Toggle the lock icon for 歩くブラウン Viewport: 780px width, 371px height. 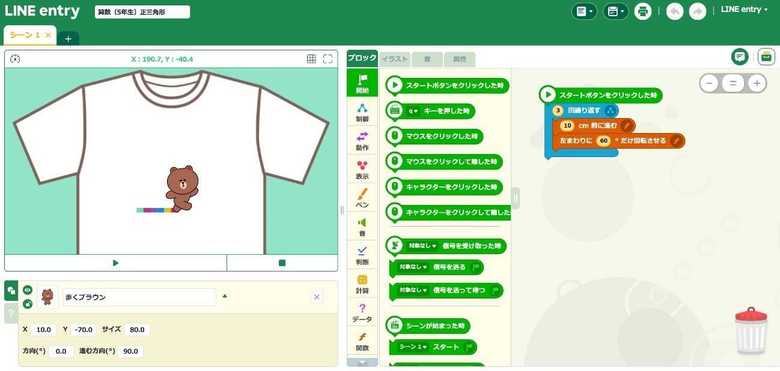pos(28,303)
